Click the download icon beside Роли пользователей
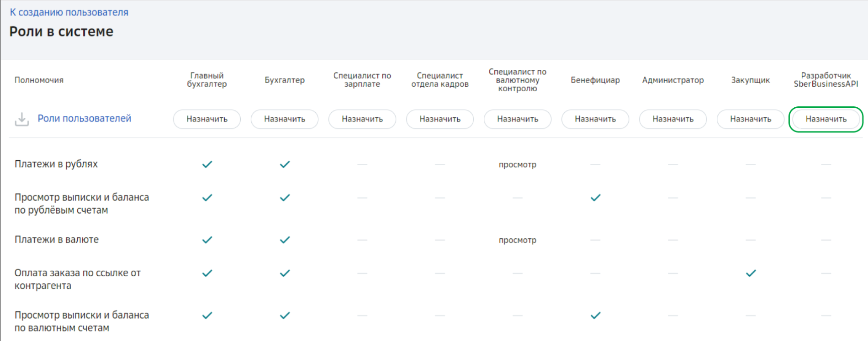The height and width of the screenshot is (341, 868). pos(21,119)
